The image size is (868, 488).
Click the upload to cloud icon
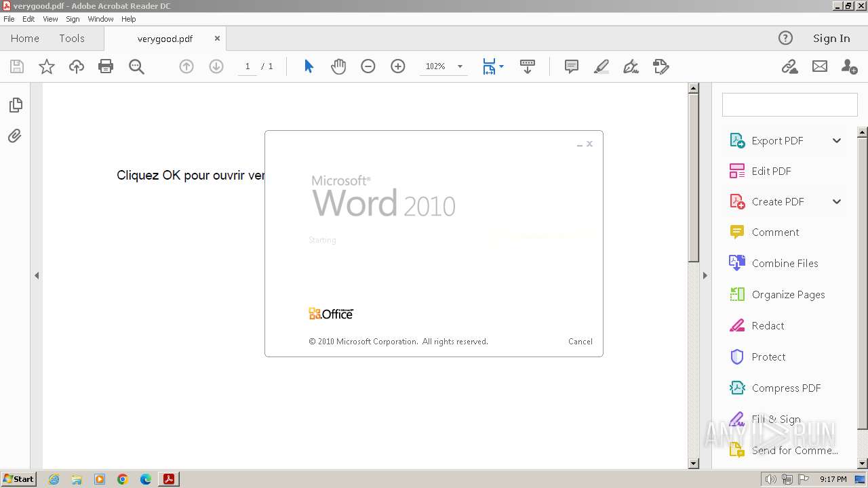[x=77, y=66]
